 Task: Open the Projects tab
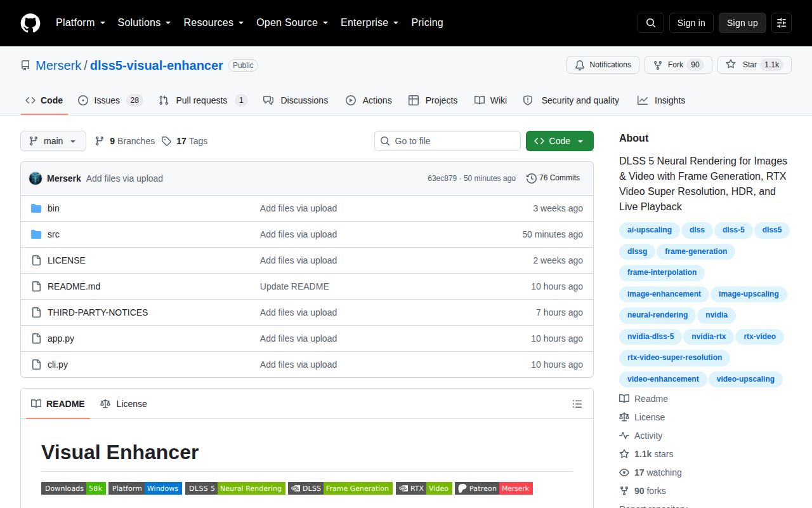pyautogui.click(x=433, y=100)
